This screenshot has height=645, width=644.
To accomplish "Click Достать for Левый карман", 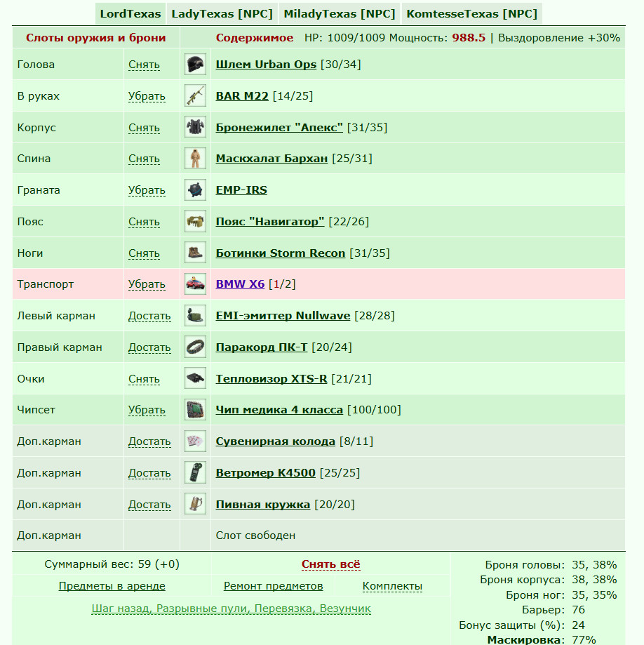I will 149,316.
